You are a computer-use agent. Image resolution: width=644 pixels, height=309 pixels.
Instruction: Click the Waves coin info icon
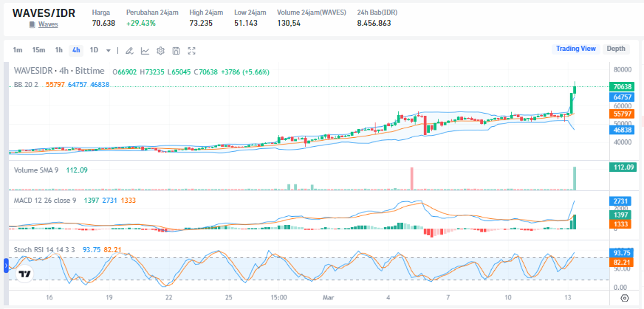pos(32,24)
